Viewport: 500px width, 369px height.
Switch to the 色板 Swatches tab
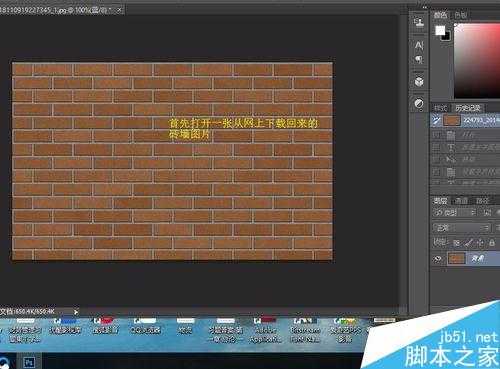tap(460, 15)
